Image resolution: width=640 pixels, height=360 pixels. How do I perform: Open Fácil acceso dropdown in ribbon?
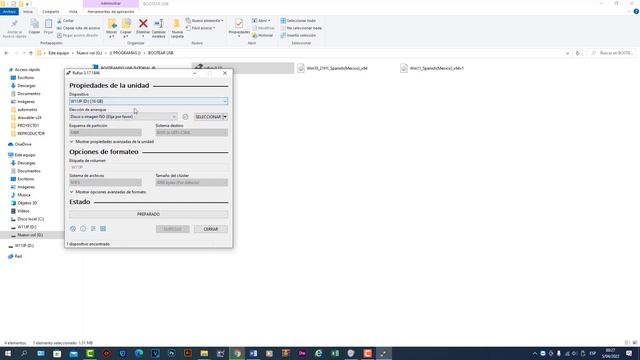(x=200, y=28)
